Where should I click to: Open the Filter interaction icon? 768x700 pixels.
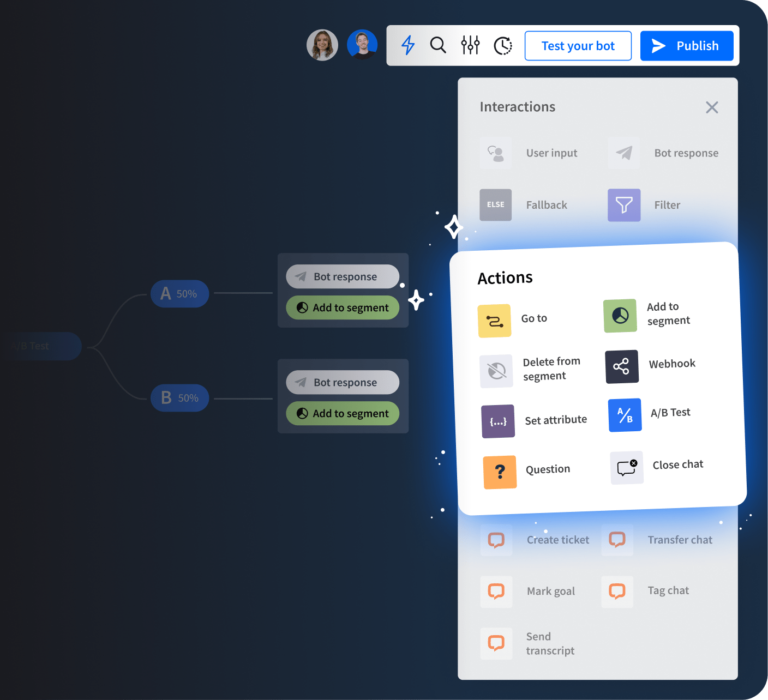[x=623, y=205]
